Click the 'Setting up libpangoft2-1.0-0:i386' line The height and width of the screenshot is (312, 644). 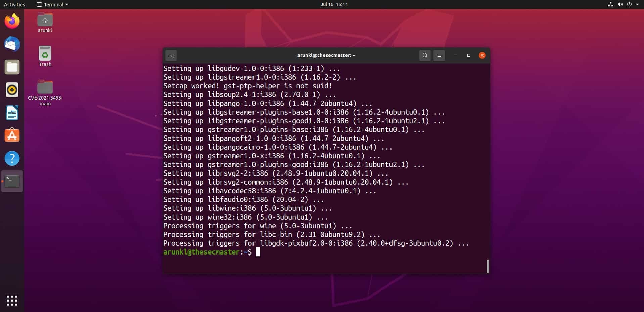[x=274, y=138]
